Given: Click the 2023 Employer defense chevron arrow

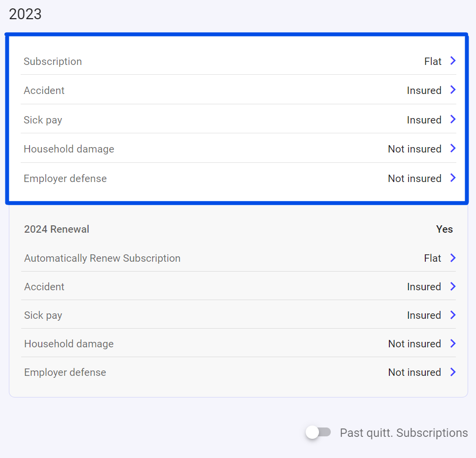Looking at the screenshot, I should tap(453, 178).
